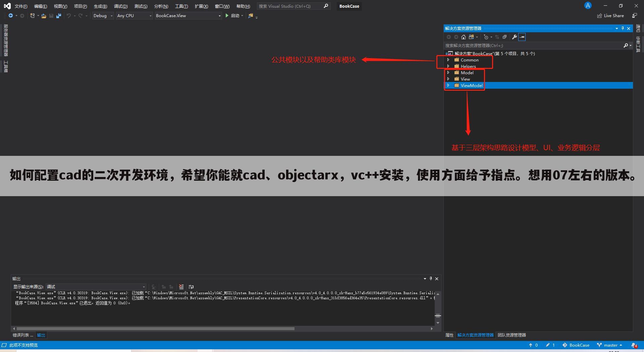Click the Open File folder icon
The image size is (644, 352).
(44, 16)
